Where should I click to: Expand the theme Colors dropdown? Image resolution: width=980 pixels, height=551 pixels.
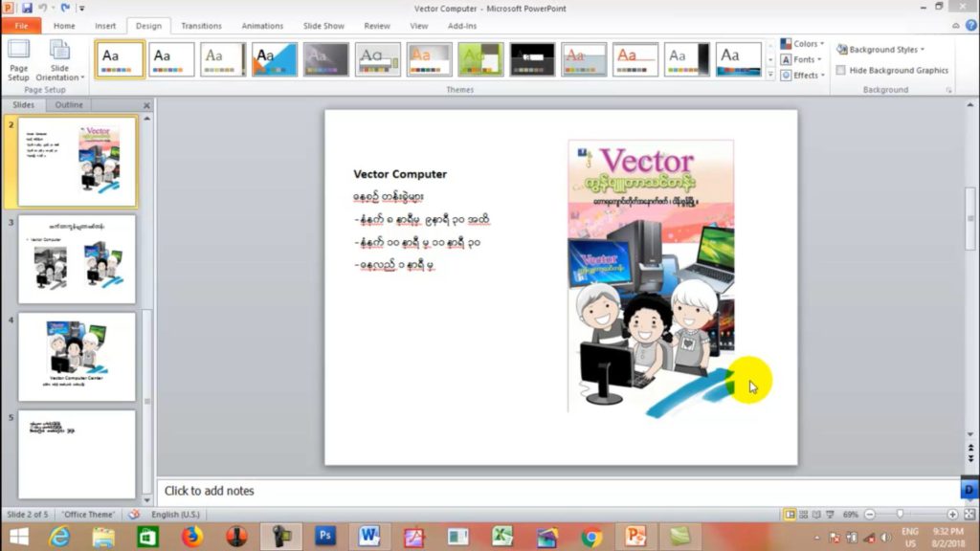click(803, 44)
